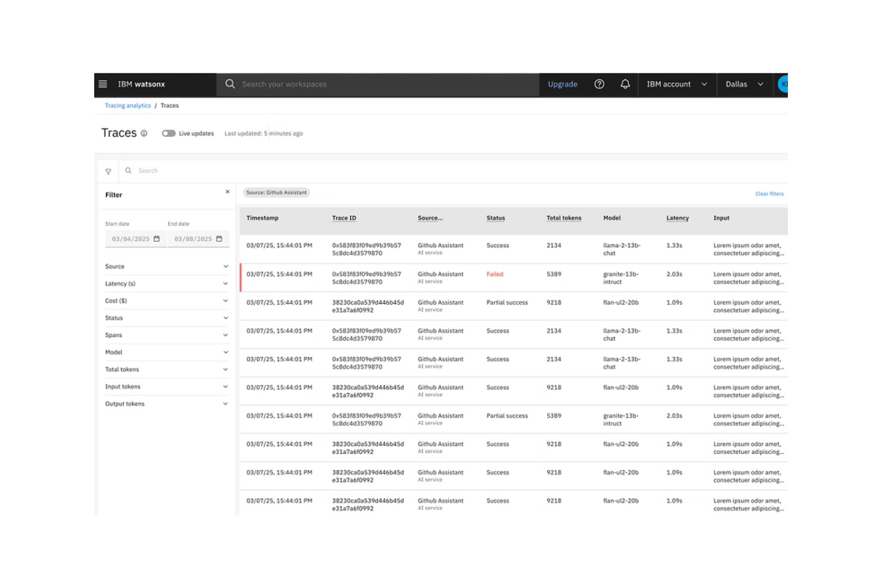Image resolution: width=882 pixels, height=588 pixels.
Task: Open the notifications bell
Action: (625, 84)
